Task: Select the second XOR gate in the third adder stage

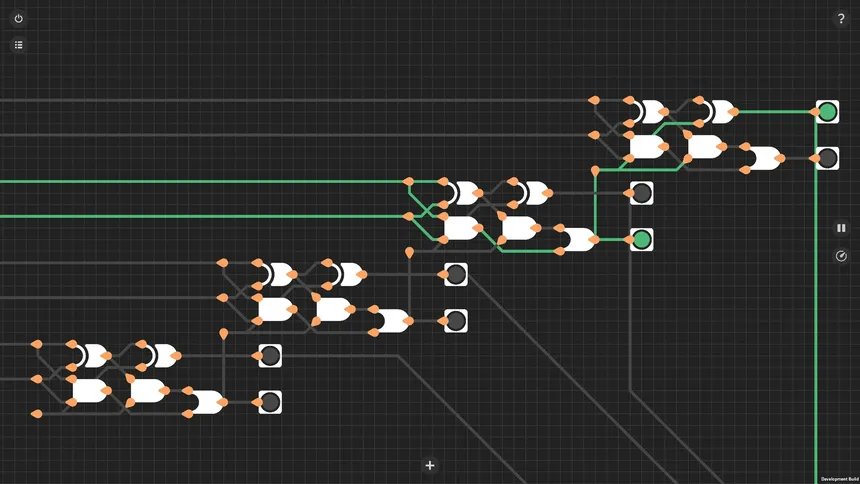Action: [x=346, y=274]
